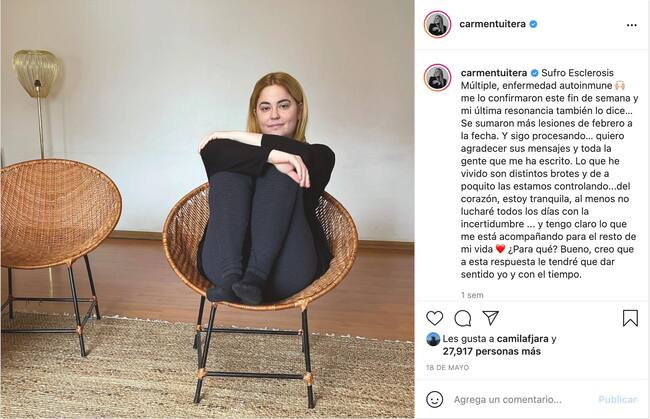Save the post with the bookmark icon
Screen dimensions: 650x419
(630, 318)
